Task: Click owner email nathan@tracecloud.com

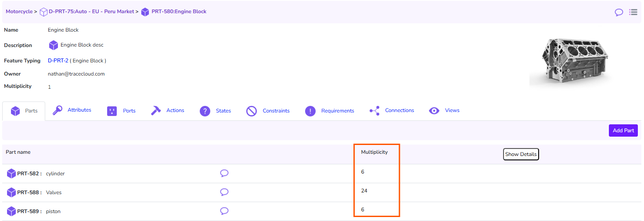Action: [76, 74]
